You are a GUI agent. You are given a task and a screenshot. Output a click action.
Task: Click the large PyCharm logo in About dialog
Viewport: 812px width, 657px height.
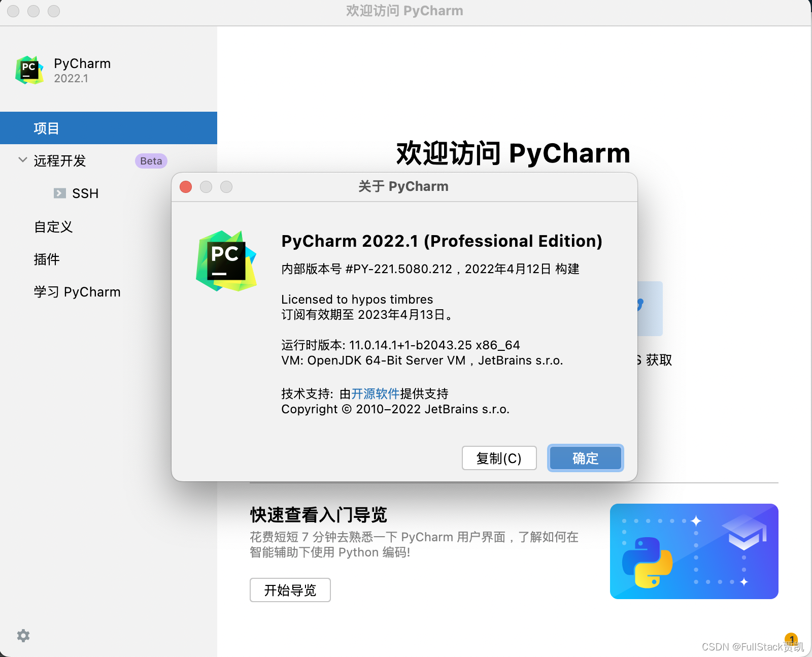(226, 261)
